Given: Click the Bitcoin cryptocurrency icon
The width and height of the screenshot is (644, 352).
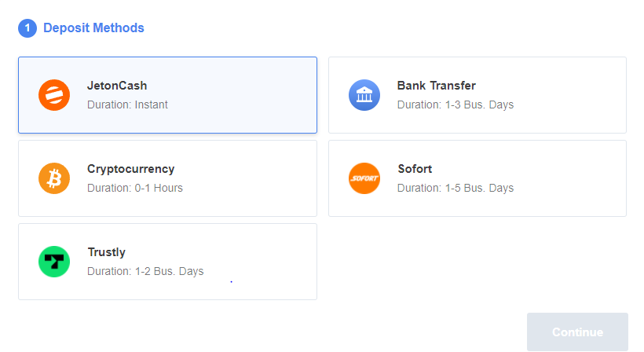Looking at the screenshot, I should point(54,178).
